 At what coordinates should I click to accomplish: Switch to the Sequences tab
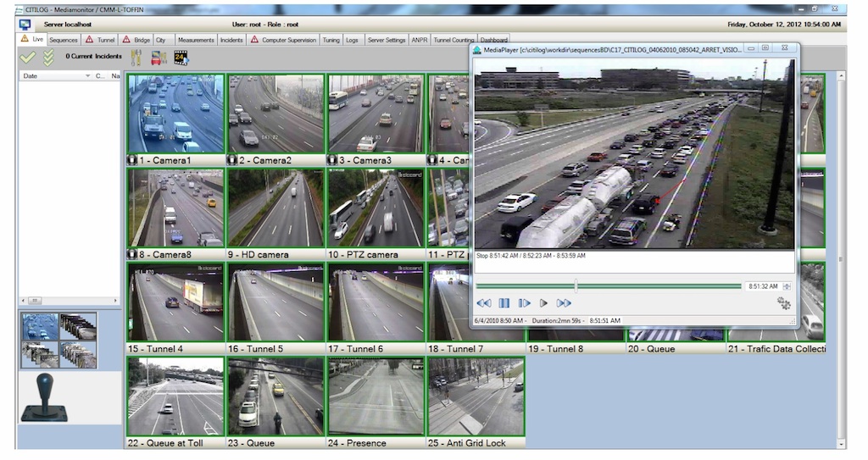click(x=64, y=40)
